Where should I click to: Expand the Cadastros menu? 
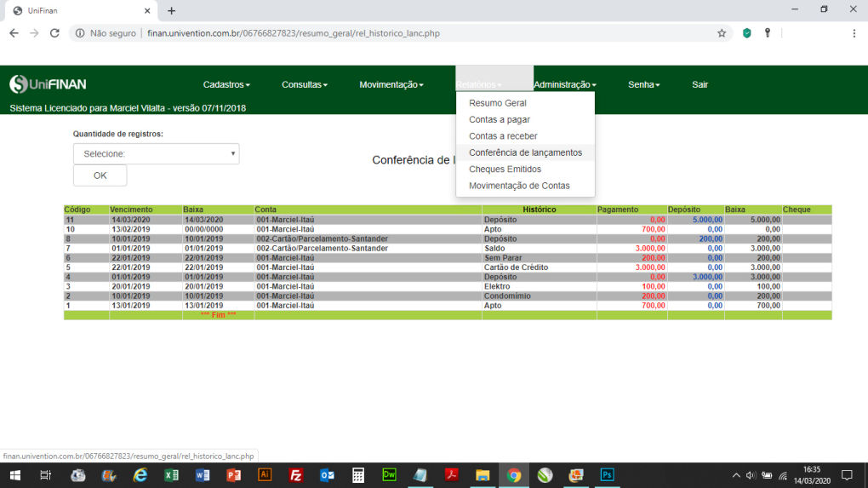point(226,85)
